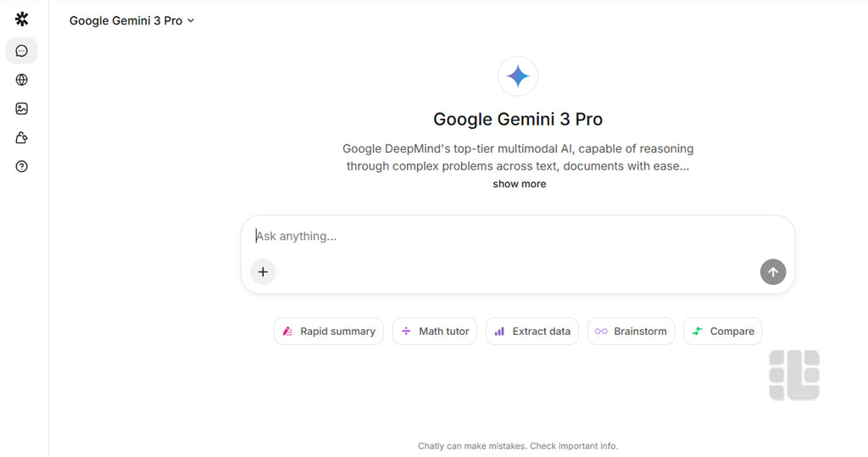Click the Compare suggestion chip
Image resolution: width=868 pixels, height=457 pixels.
pyautogui.click(x=723, y=332)
